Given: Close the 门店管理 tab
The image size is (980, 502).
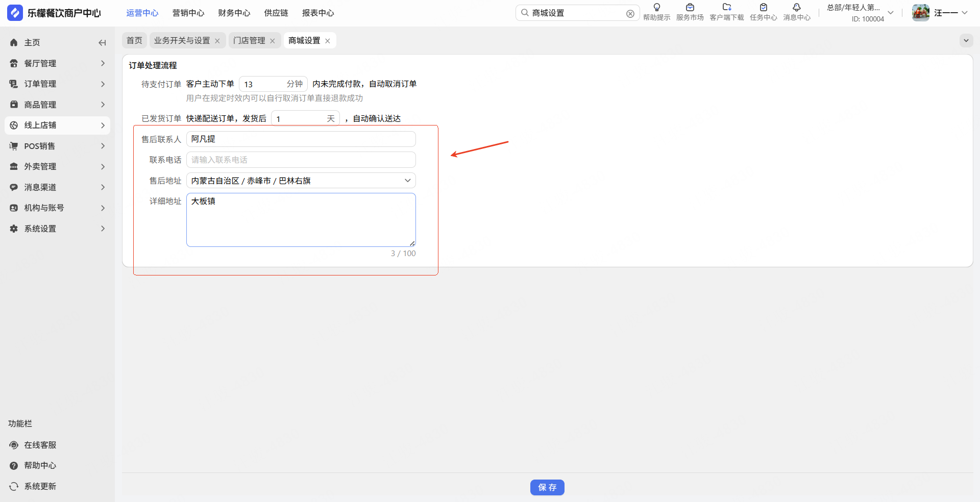Looking at the screenshot, I should click(x=273, y=41).
